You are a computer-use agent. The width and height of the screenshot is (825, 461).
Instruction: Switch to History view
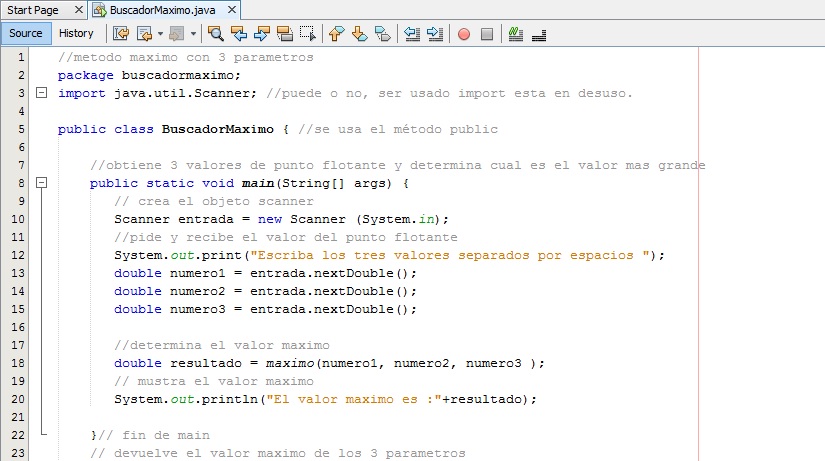pos(76,33)
